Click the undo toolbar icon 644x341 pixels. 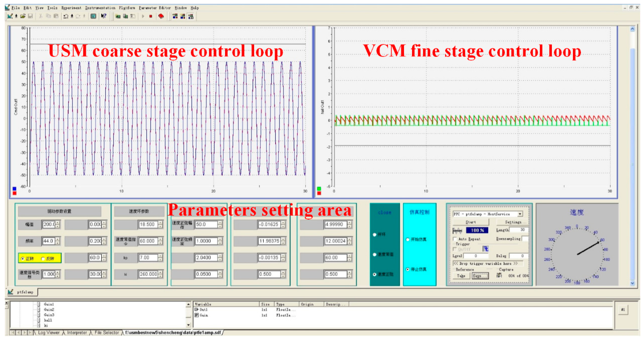point(66,17)
